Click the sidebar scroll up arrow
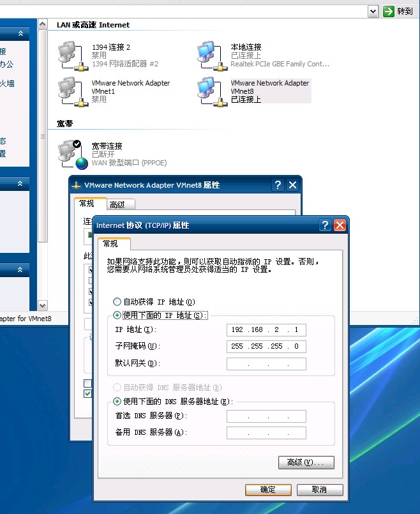 pyautogui.click(x=43, y=25)
